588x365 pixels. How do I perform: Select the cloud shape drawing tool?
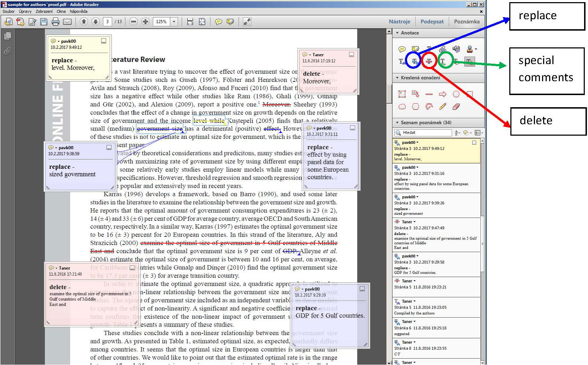402,106
